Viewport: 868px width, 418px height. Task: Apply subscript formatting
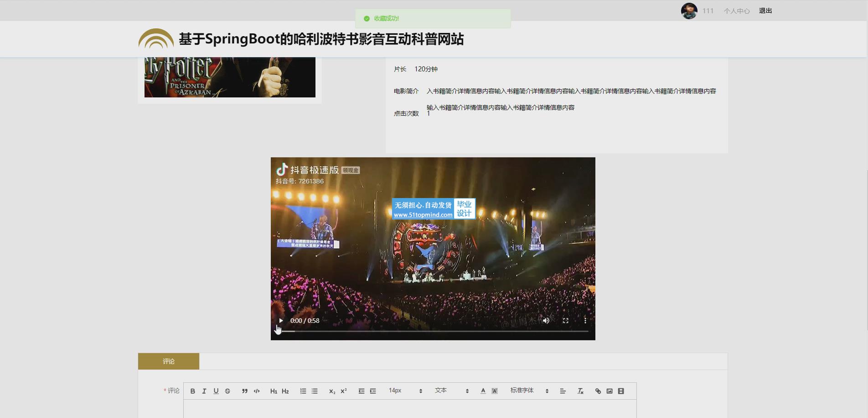tap(332, 391)
